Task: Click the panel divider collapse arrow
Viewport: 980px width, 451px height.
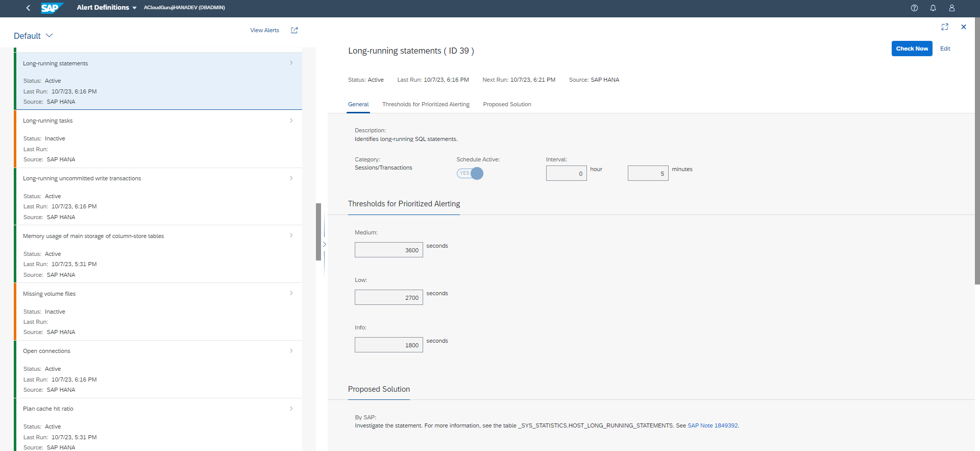Action: pyautogui.click(x=324, y=245)
